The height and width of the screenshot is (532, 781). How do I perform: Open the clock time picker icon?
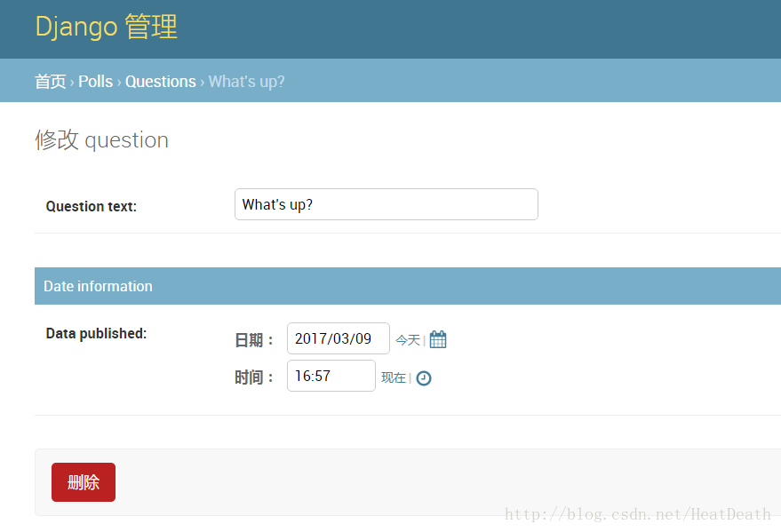point(423,378)
